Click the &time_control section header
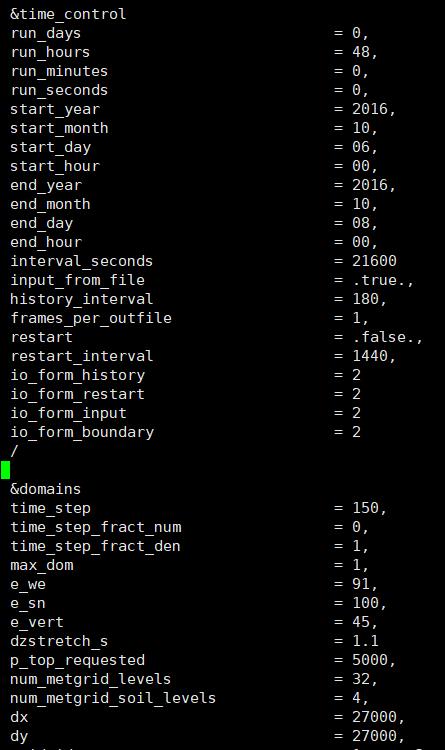This screenshot has height=750, width=445. (x=68, y=14)
